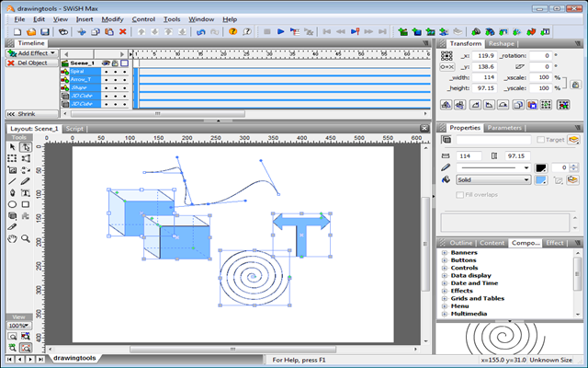Check the Target checkbox

click(x=540, y=140)
